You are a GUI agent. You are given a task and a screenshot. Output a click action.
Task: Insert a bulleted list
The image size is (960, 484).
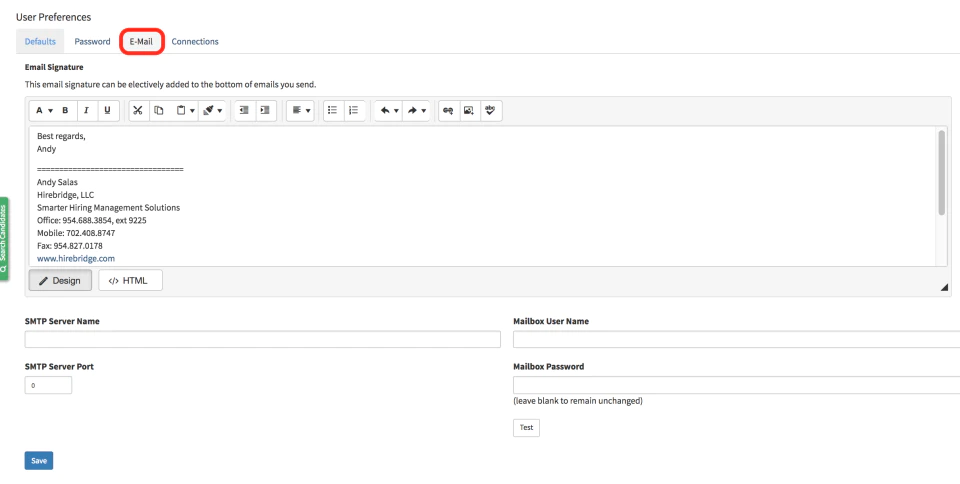pyautogui.click(x=333, y=111)
